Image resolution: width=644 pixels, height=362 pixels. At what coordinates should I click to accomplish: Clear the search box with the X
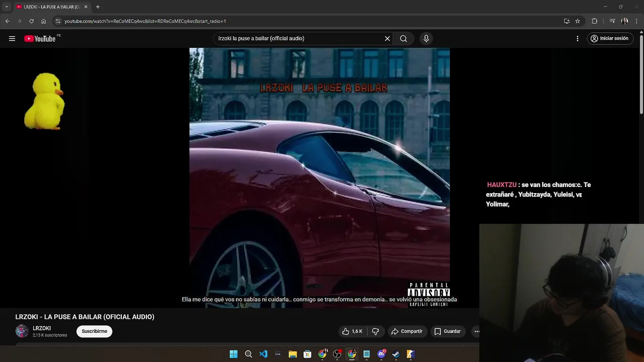[387, 38]
